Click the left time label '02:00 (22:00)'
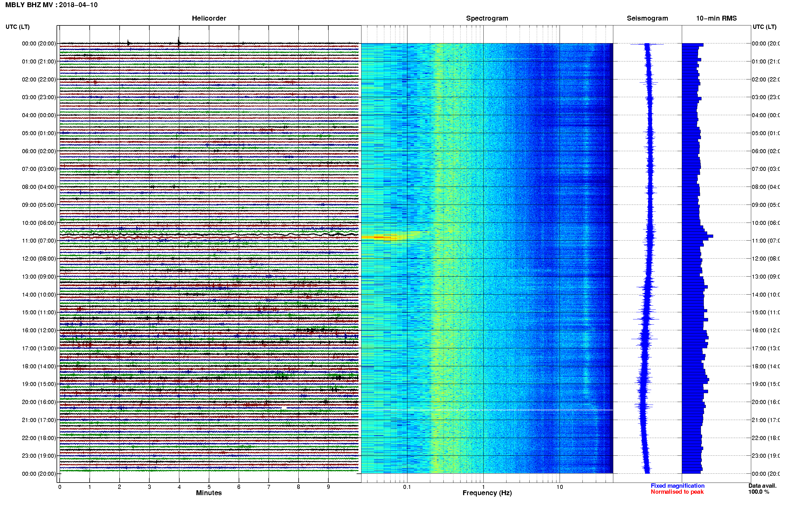812x508 pixels. [x=39, y=79]
